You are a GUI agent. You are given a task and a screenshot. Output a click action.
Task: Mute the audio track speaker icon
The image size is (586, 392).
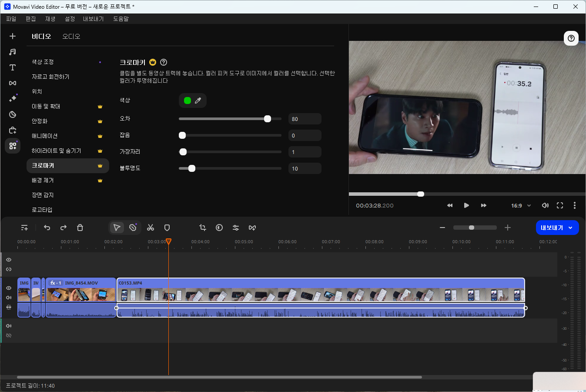click(x=9, y=326)
